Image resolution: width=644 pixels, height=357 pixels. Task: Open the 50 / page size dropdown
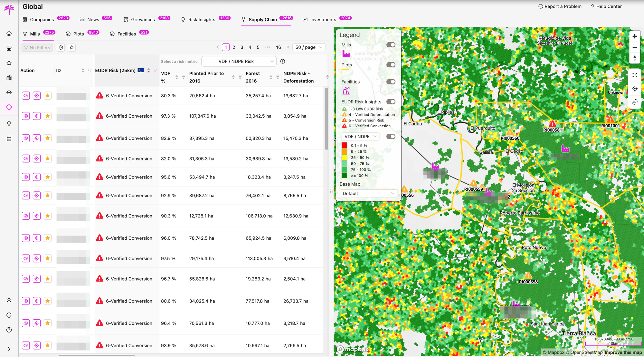(309, 47)
